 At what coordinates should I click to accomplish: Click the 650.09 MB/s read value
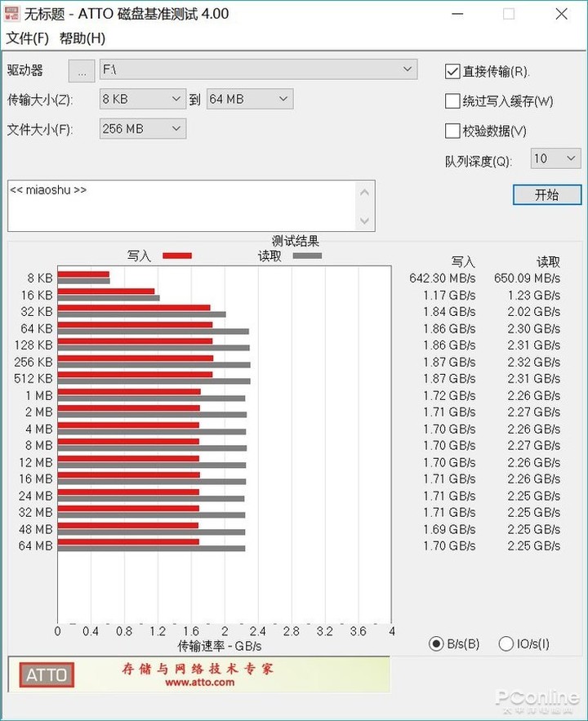tap(527, 278)
